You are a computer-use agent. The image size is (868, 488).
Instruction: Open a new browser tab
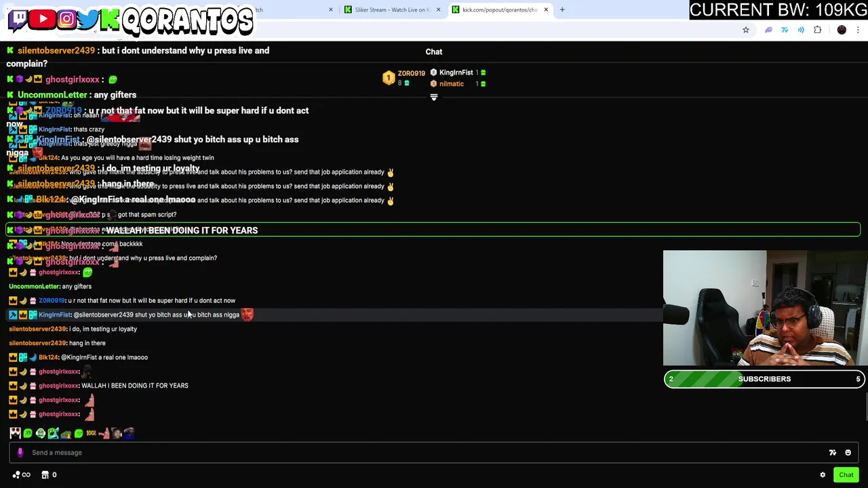562,9
